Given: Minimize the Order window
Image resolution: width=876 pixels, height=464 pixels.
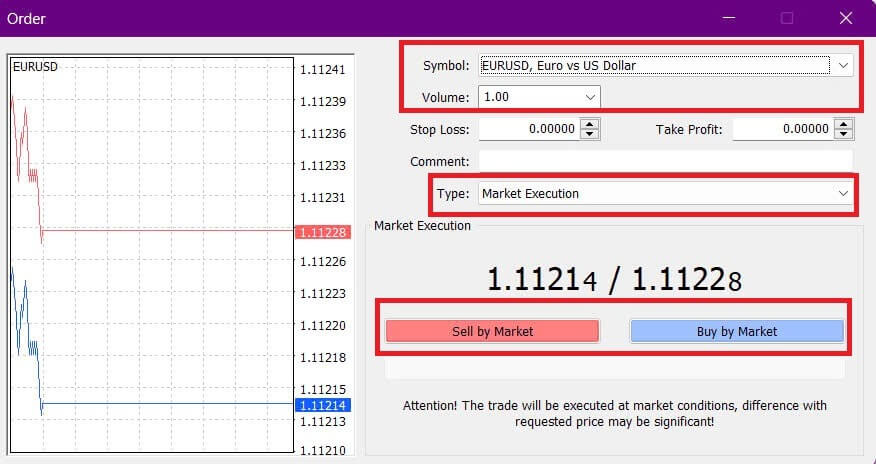Looking at the screenshot, I should pos(726,18).
